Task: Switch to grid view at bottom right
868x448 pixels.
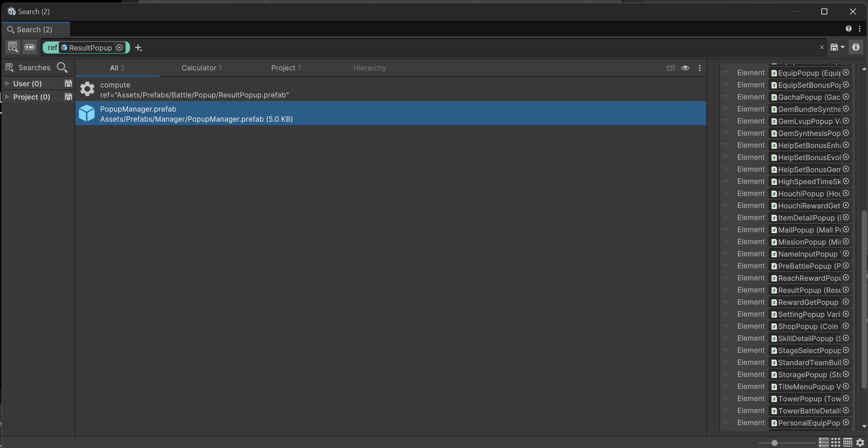Action: click(x=836, y=442)
